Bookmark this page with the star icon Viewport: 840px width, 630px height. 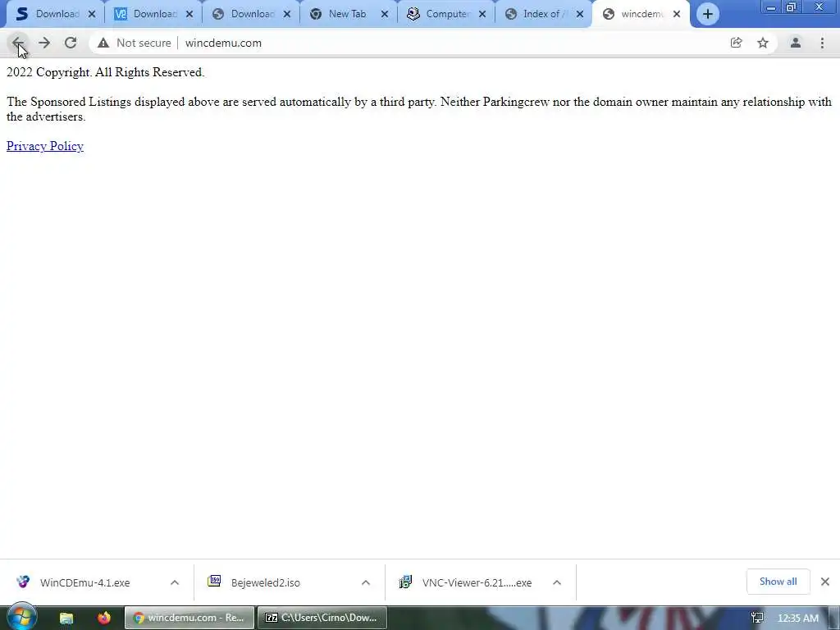pyautogui.click(x=763, y=43)
